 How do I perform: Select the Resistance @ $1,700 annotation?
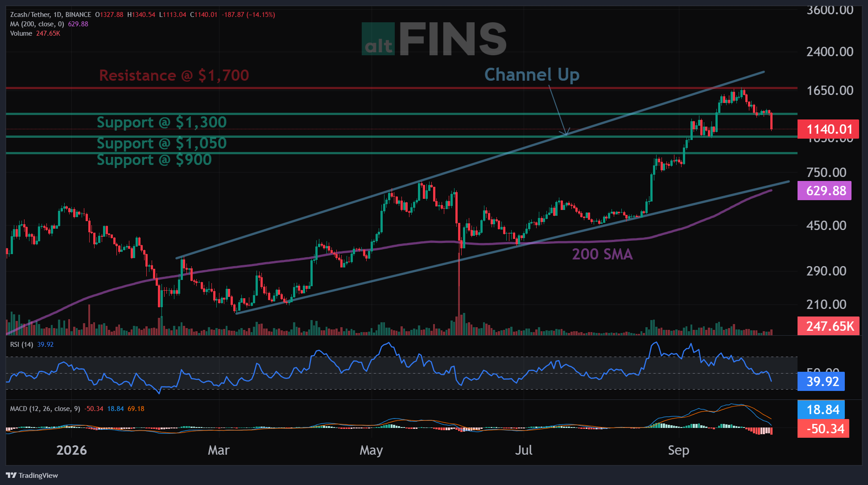click(174, 75)
